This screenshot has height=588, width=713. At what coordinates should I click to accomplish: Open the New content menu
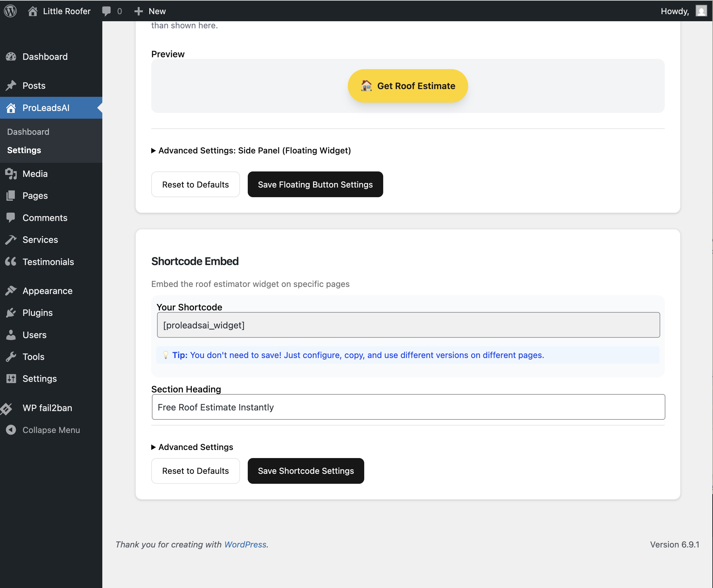pos(150,11)
